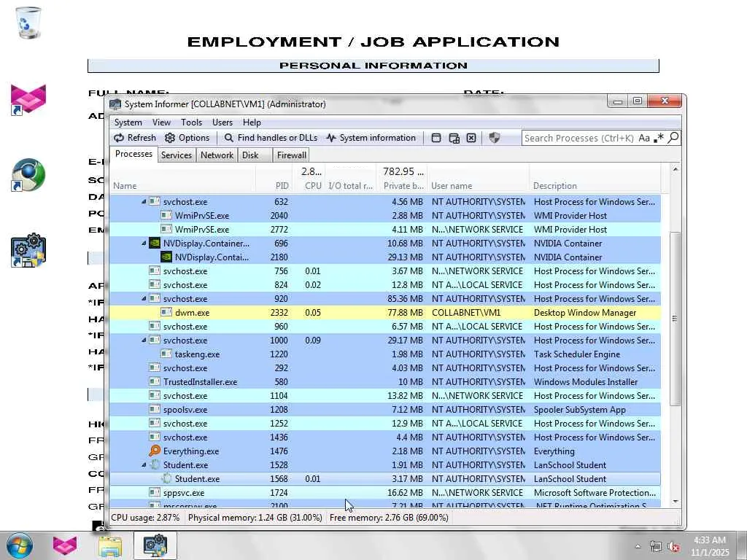Open System information graph button
Screen dimensions: 747x560
[371, 138]
